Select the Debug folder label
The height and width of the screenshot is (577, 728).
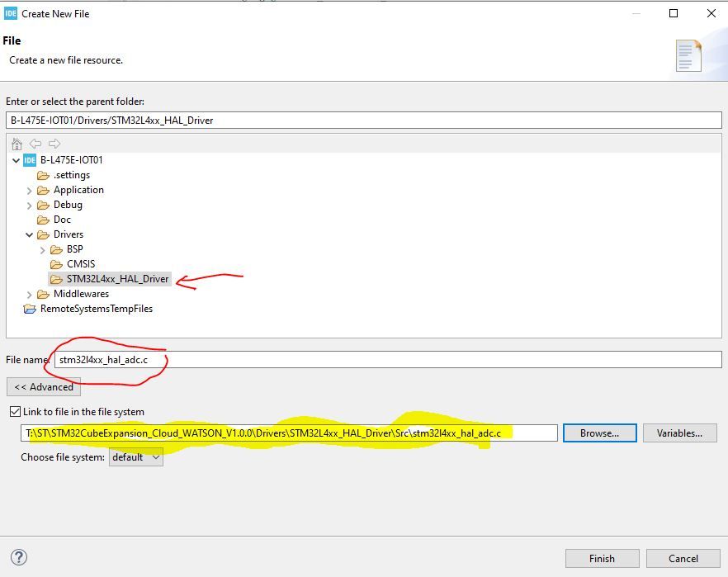tap(69, 205)
